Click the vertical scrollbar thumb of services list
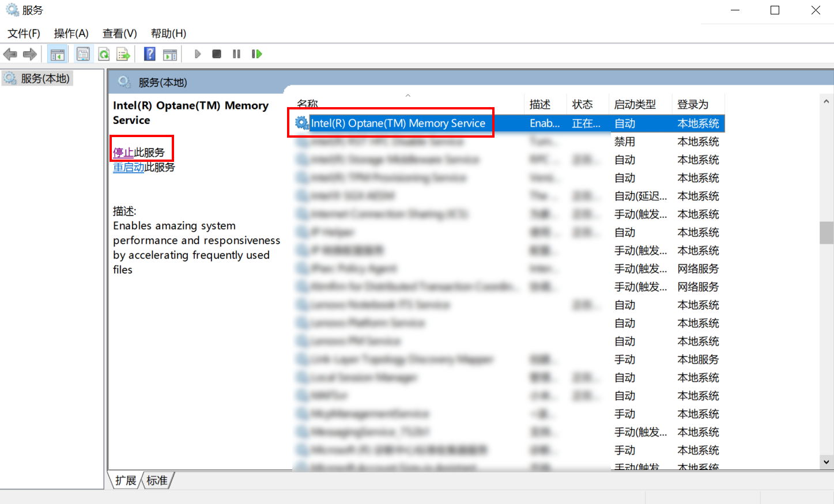834x504 pixels. 827,233
